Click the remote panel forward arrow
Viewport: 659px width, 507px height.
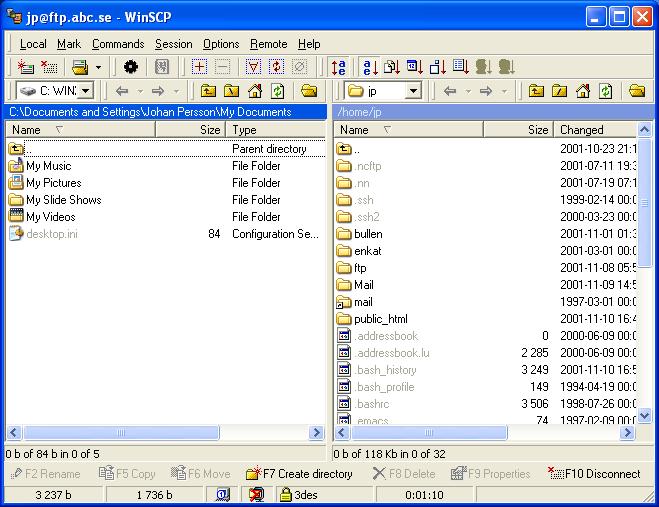click(x=486, y=91)
